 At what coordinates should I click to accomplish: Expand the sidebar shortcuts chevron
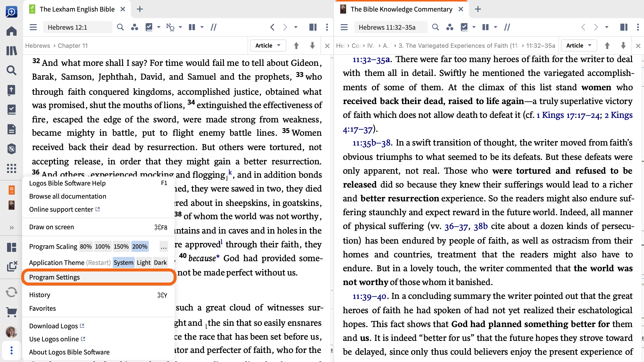(x=12, y=228)
